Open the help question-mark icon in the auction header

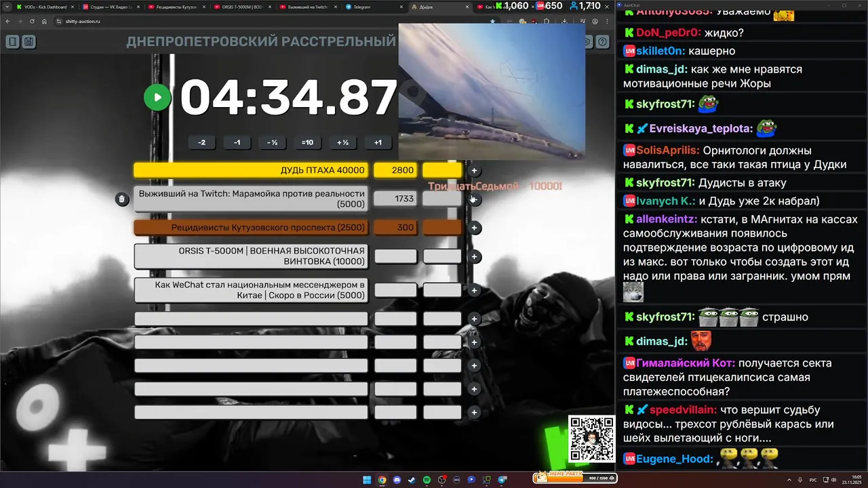tap(601, 42)
